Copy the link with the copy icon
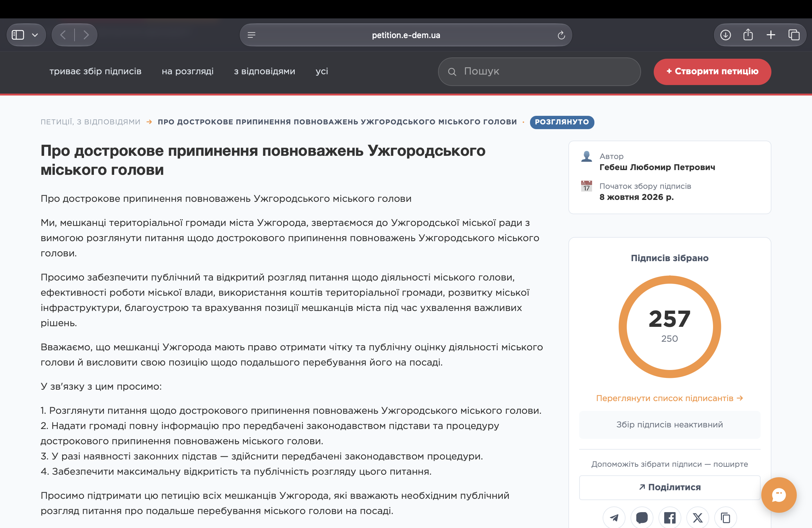The width and height of the screenshot is (812, 528). click(x=725, y=518)
